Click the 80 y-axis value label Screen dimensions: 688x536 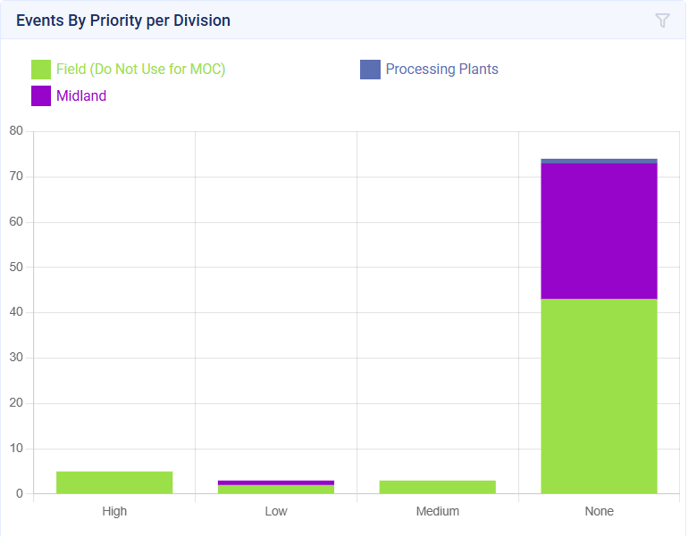[15, 131]
